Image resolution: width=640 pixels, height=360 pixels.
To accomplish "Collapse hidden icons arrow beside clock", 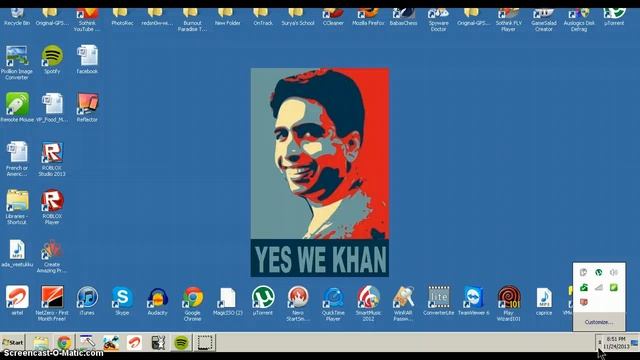I will tap(600, 342).
